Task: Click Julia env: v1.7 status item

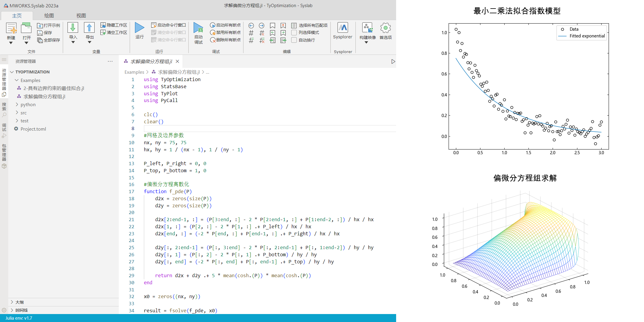Action: point(19,318)
